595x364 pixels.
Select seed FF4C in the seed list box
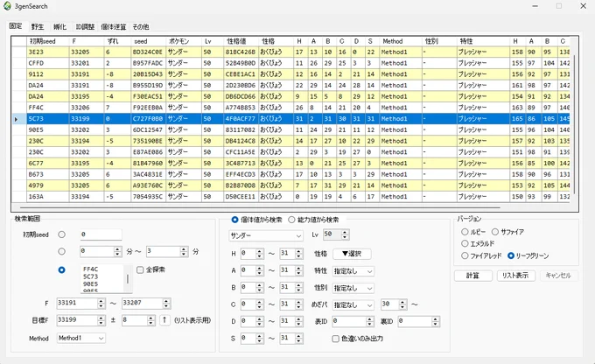pos(91,269)
